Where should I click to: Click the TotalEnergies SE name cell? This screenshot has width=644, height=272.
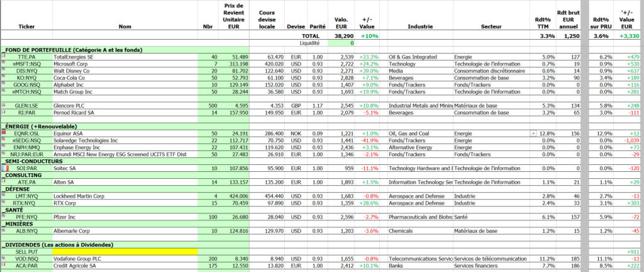pyautogui.click(x=125, y=57)
